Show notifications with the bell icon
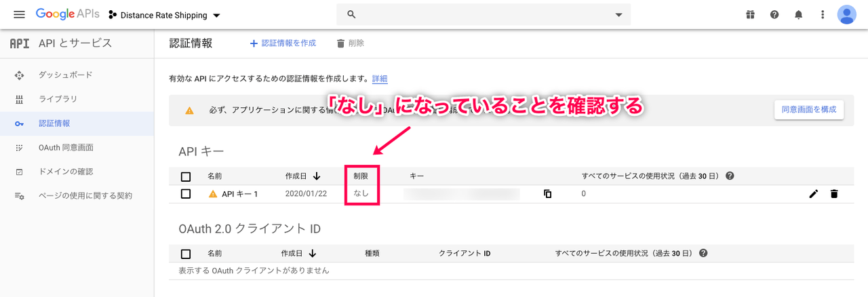This screenshot has height=297, width=868. point(799,14)
